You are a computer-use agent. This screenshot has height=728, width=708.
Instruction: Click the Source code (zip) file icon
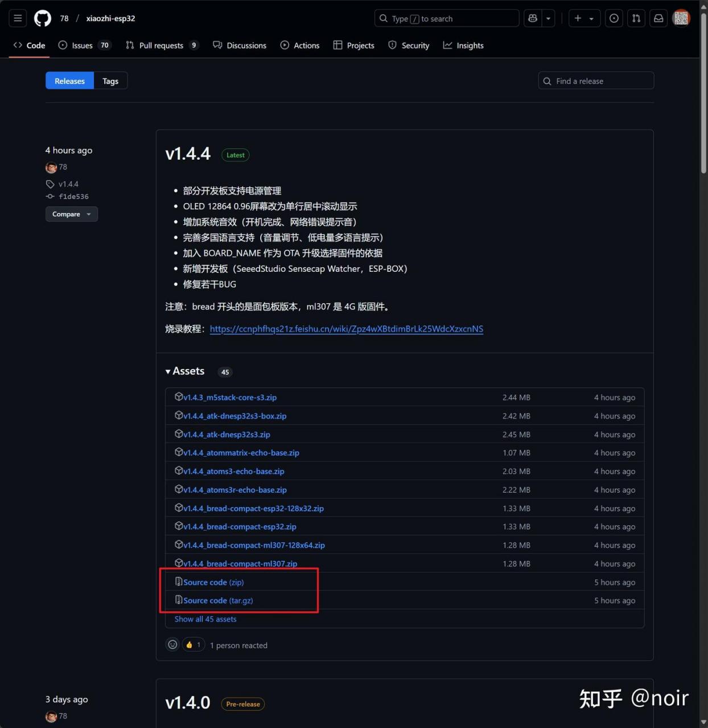[x=179, y=582]
